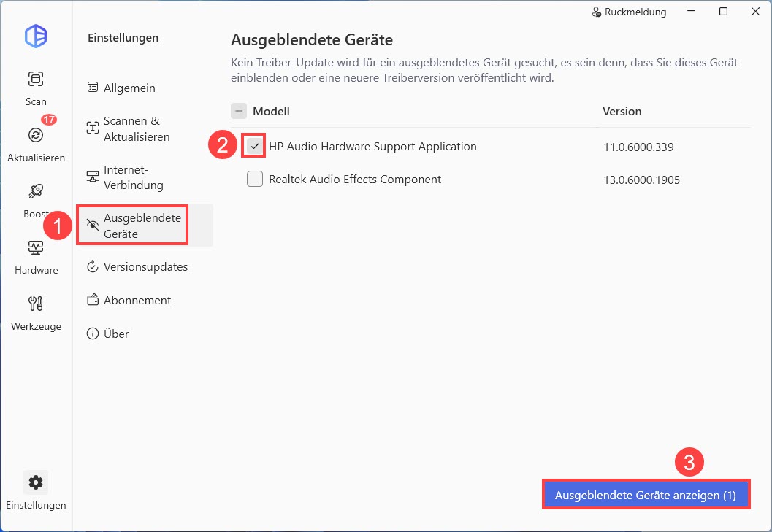772x532 pixels.
Task: Minimize the window
Action: (691, 12)
